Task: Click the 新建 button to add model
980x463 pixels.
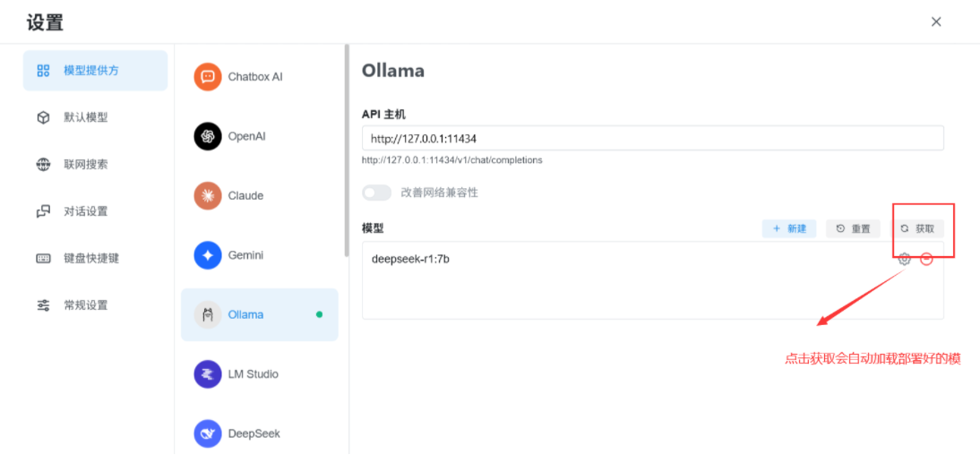Action: click(789, 228)
